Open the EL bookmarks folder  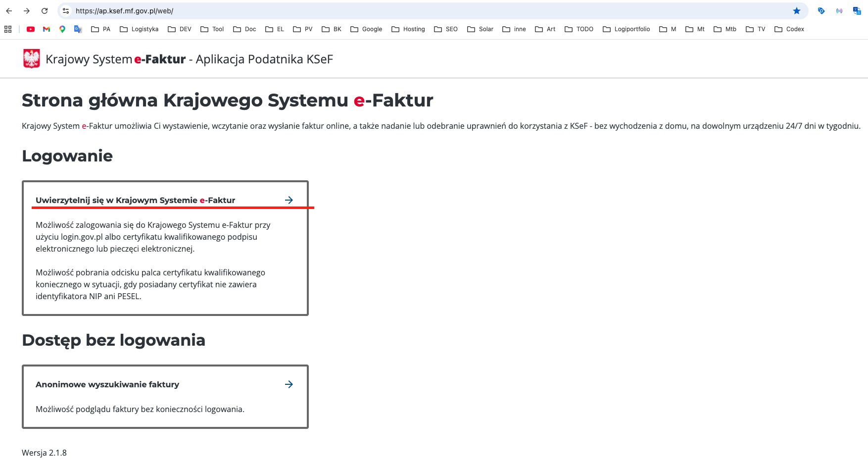275,29
